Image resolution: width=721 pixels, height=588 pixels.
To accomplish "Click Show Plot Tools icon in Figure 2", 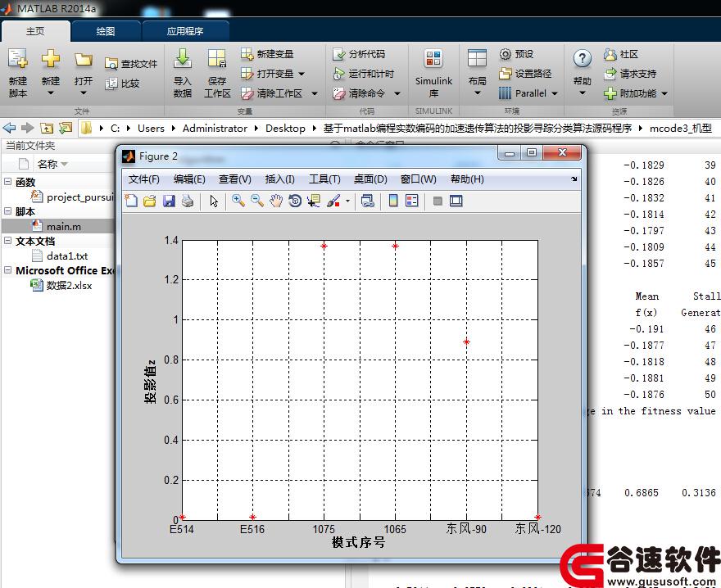I will tap(456, 201).
